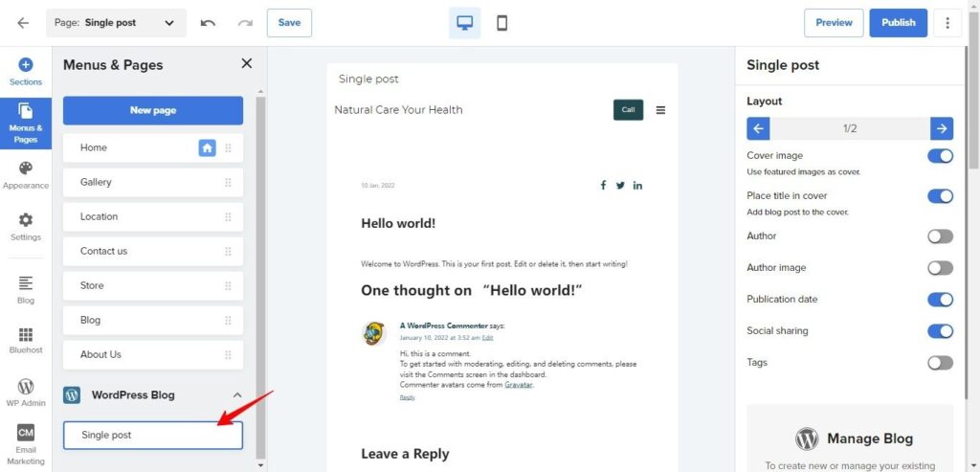This screenshot has width=980, height=472.
Task: Collapse the WordPress Blog section
Action: point(238,395)
